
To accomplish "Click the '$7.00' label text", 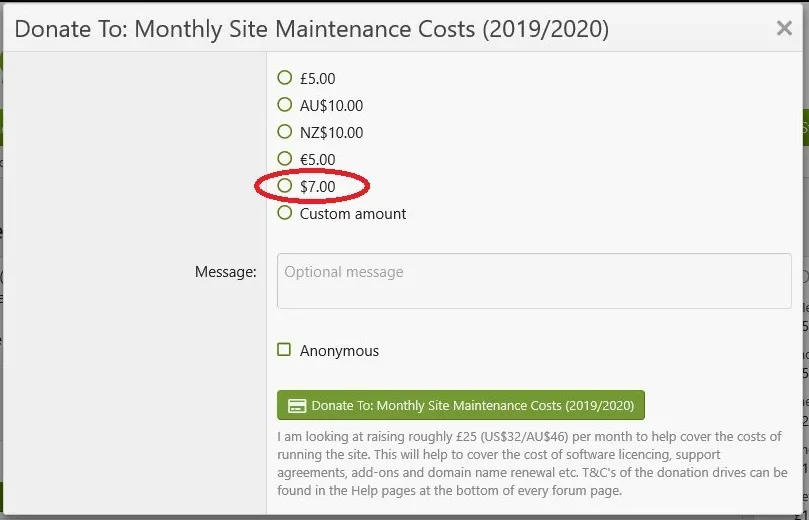I will click(317, 186).
